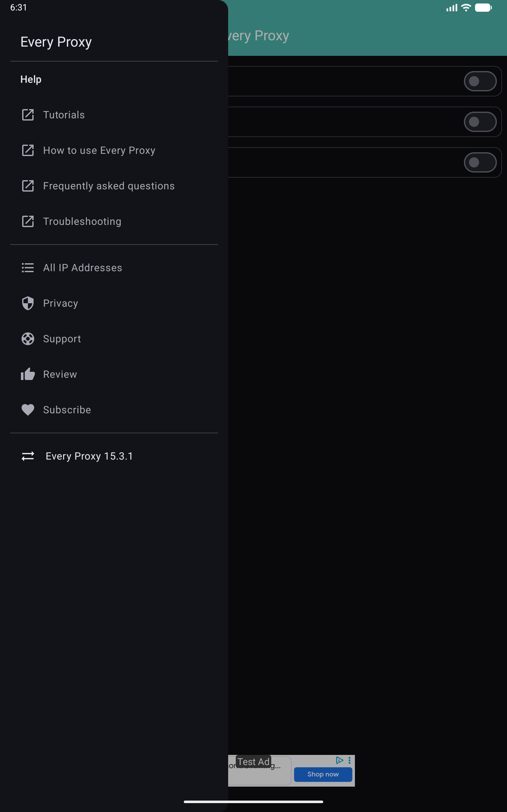Open How to use Every Proxy
This screenshot has width=507, height=812.
coord(99,150)
